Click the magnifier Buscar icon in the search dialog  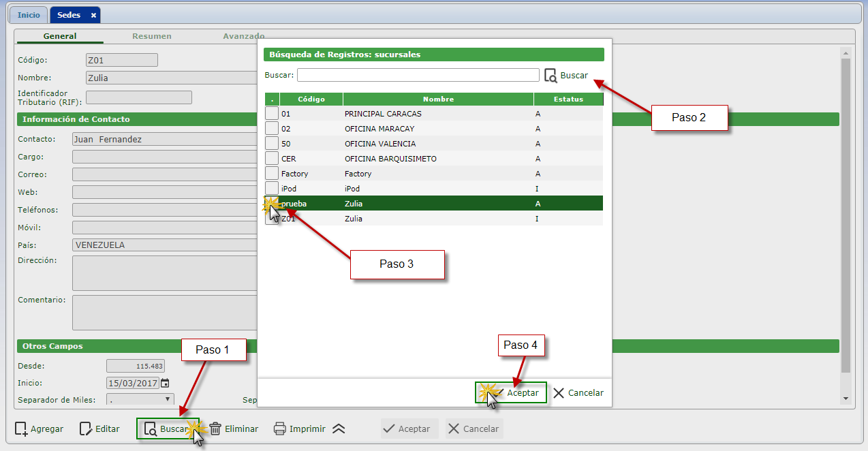551,76
